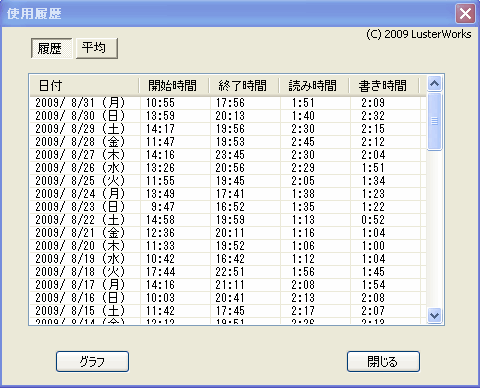
Task: Close the 使用履歴 window with X
Action: click(x=465, y=14)
